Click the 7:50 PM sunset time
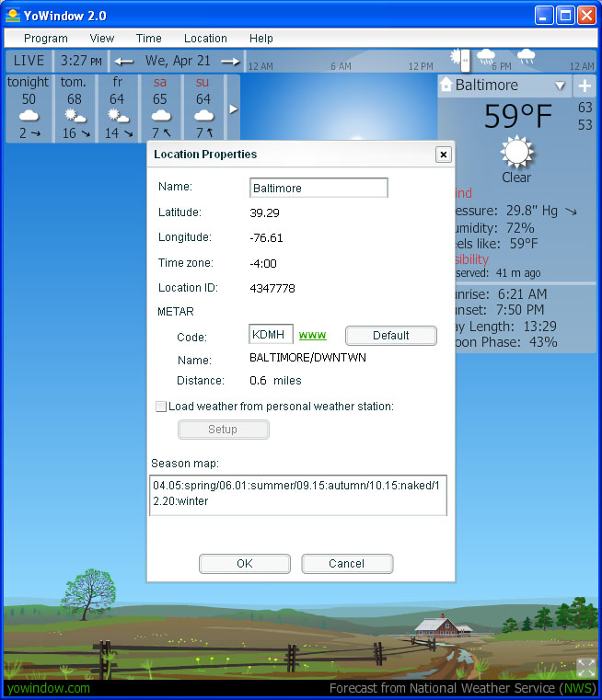 (x=520, y=309)
